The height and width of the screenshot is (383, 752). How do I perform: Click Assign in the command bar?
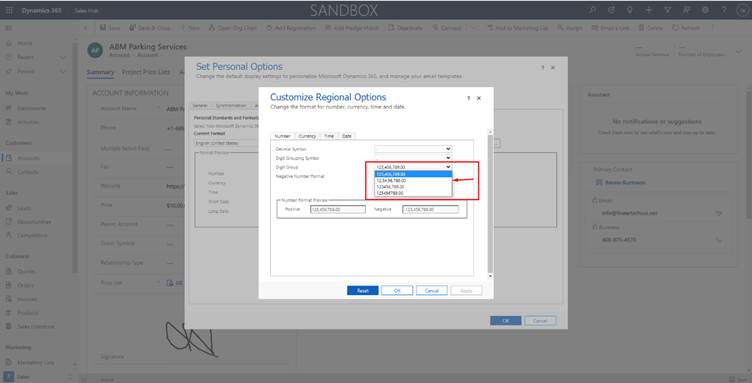point(570,28)
